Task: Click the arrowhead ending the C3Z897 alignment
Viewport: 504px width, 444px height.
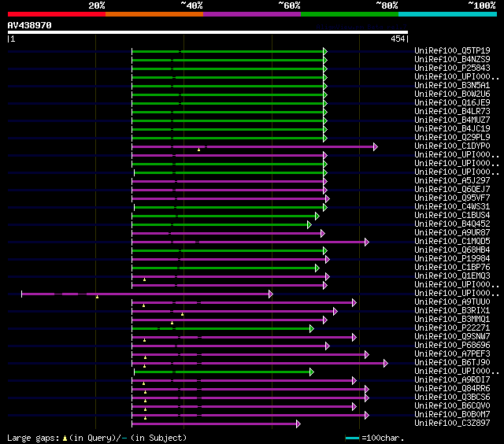Action: click(x=298, y=424)
